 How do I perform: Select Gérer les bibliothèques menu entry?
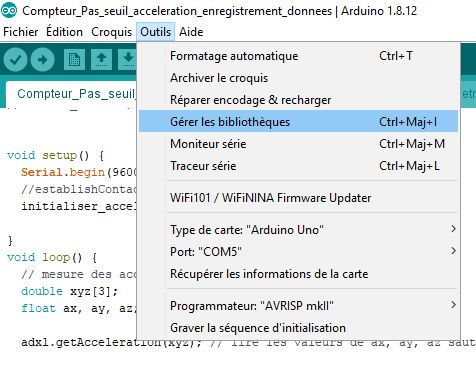coord(298,121)
